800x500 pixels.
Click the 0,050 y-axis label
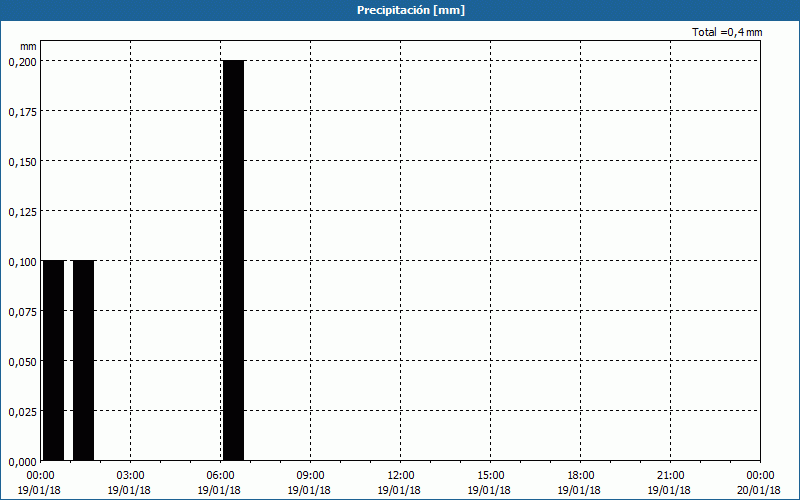tap(22, 362)
